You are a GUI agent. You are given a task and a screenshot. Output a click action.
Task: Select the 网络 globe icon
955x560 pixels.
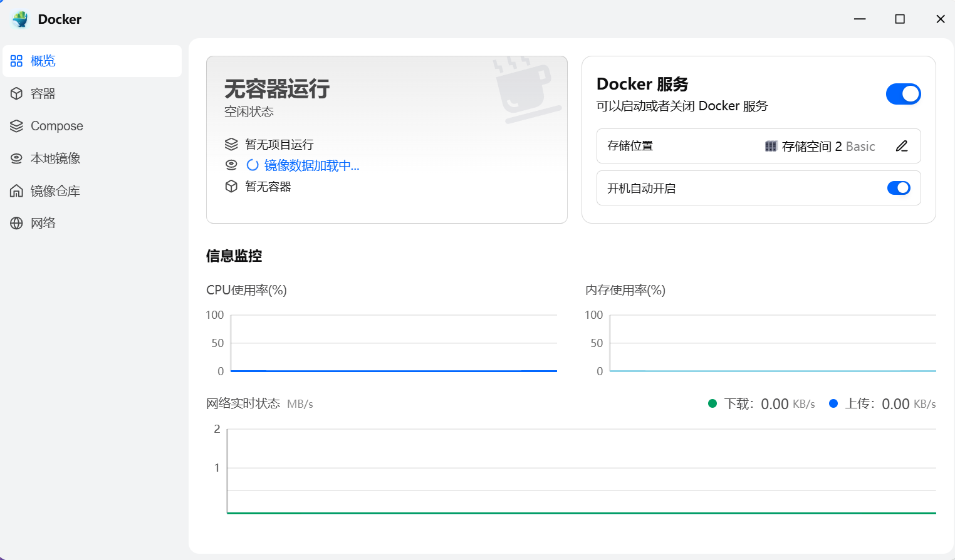(16, 223)
